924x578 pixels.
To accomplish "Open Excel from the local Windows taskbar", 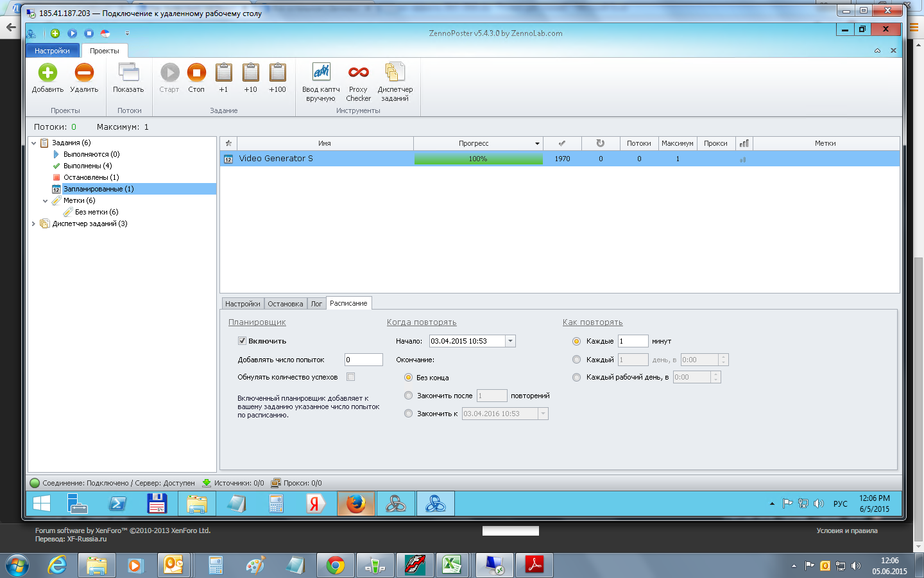I will click(x=452, y=565).
